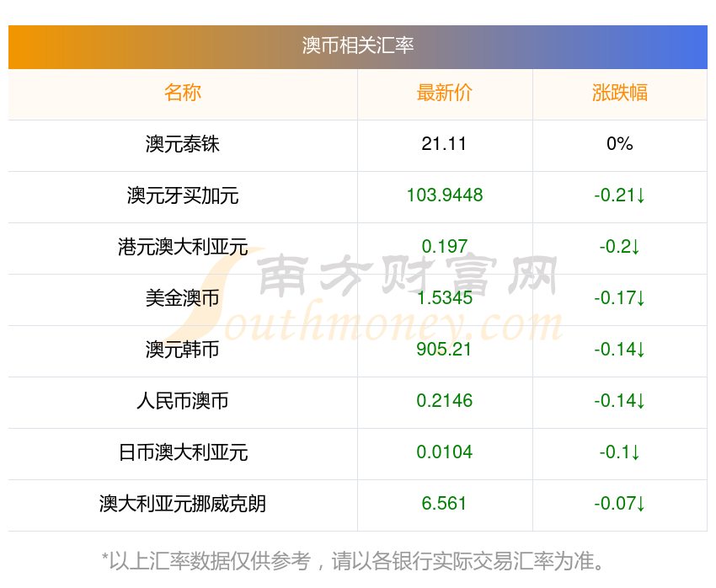Image resolution: width=716 pixels, height=588 pixels.
Task: Select the 港元澳大利亚元 row name
Action: (x=183, y=247)
